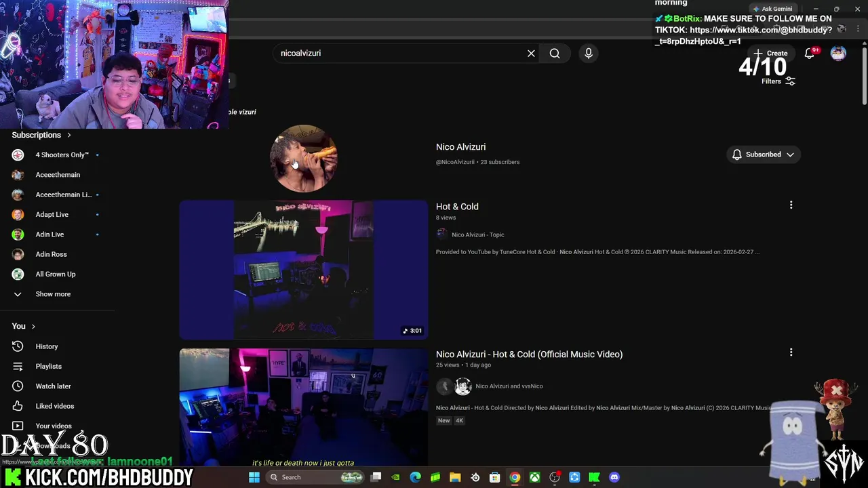Viewport: 868px width, 488px height.
Task: Play the Hot & Cold audio thumbnail
Action: point(304,269)
